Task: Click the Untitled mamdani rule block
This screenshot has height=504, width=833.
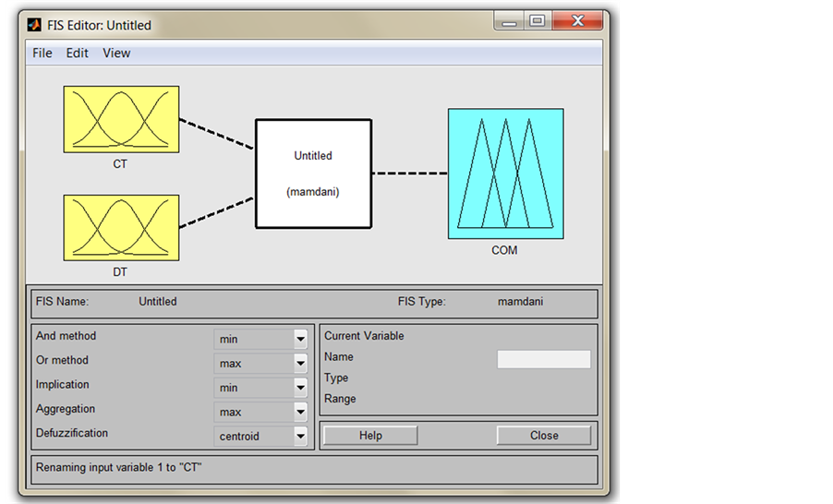Action: [313, 174]
